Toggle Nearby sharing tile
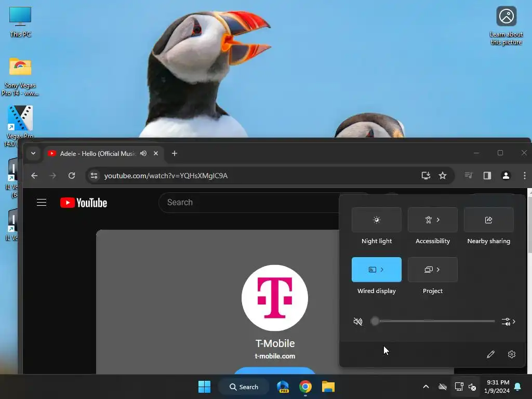Image resolution: width=532 pixels, height=399 pixels. tap(488, 220)
